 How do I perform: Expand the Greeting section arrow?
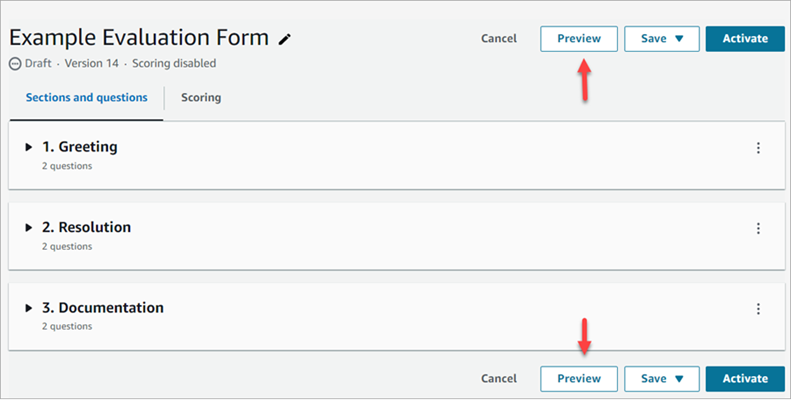pos(29,148)
